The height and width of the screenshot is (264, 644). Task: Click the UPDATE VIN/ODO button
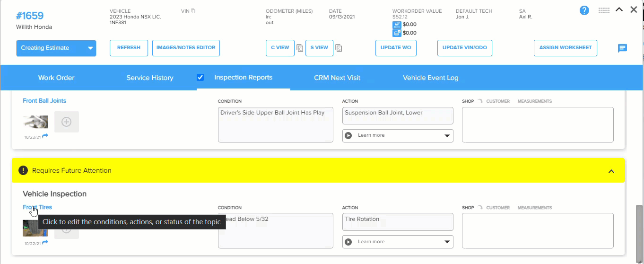coord(465,48)
